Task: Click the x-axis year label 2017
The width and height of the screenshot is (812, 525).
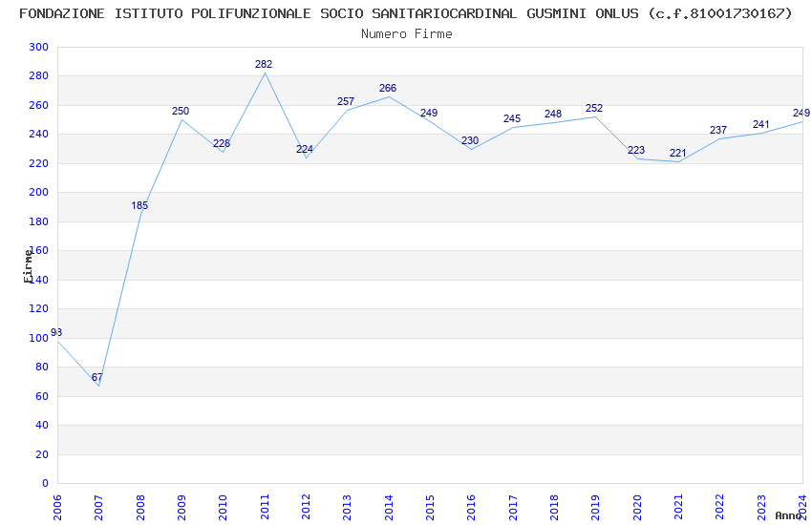Action: pyautogui.click(x=513, y=508)
